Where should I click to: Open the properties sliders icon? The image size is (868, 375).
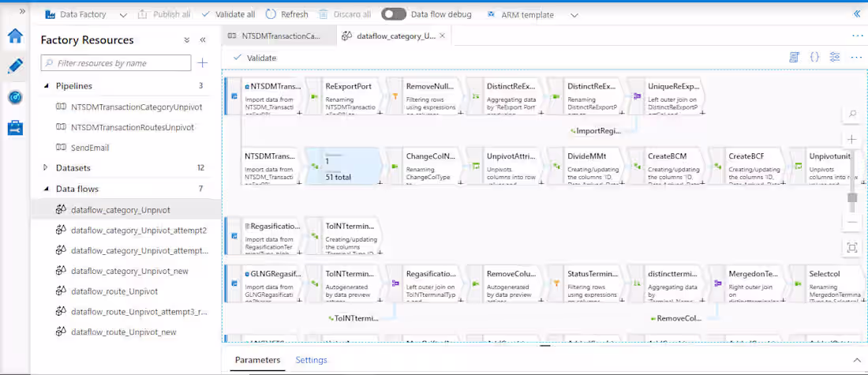(x=835, y=58)
